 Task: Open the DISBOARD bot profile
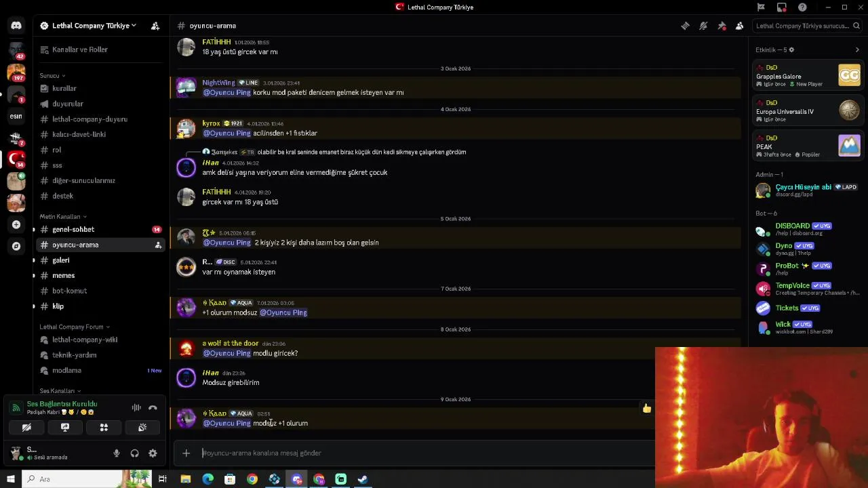click(808, 229)
